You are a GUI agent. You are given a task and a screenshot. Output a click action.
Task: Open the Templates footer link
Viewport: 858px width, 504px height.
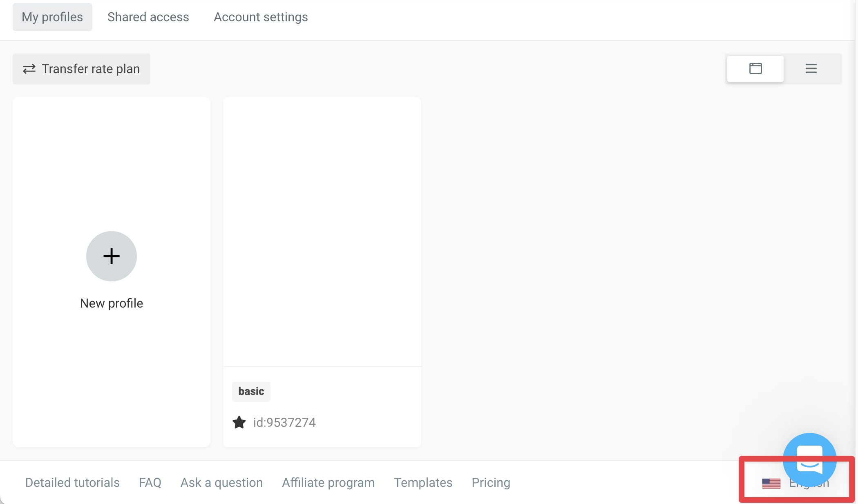point(423,483)
